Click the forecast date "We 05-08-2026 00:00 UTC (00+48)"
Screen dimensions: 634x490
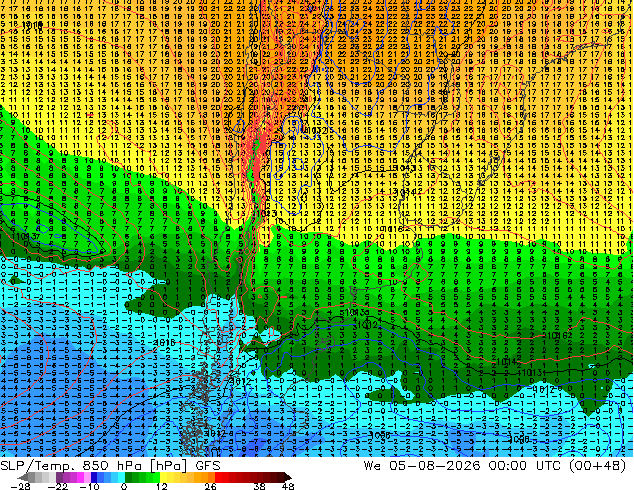[495, 466]
